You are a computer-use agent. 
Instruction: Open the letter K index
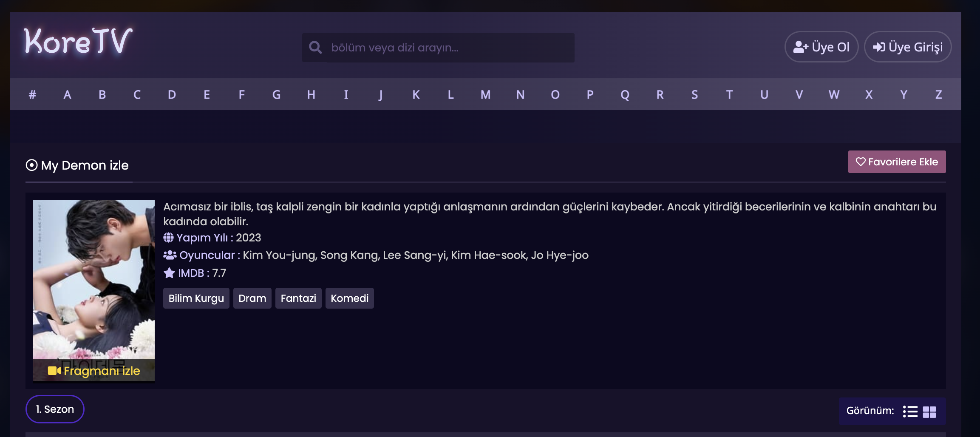click(x=416, y=94)
